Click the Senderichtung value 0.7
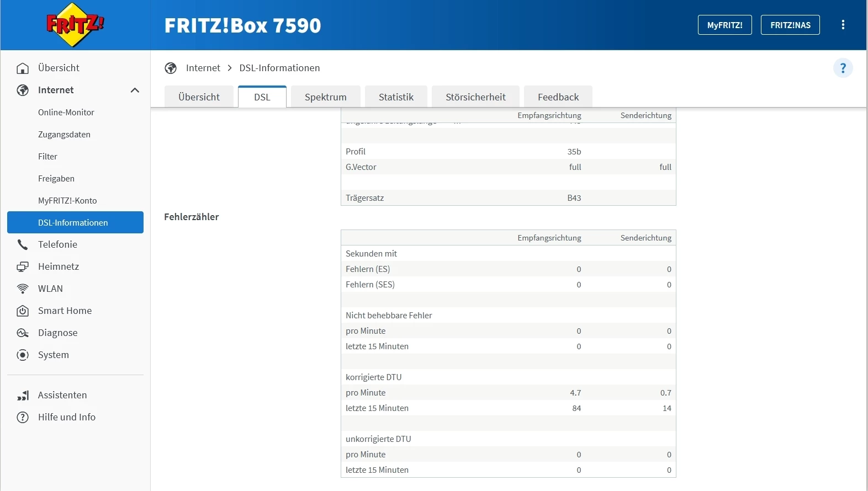The width and height of the screenshot is (868, 491). click(666, 393)
